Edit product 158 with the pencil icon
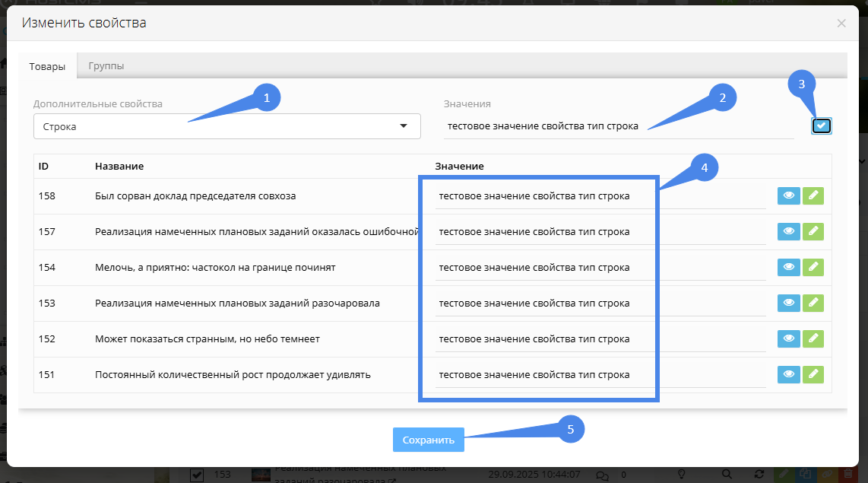This screenshot has height=483, width=868. click(813, 195)
